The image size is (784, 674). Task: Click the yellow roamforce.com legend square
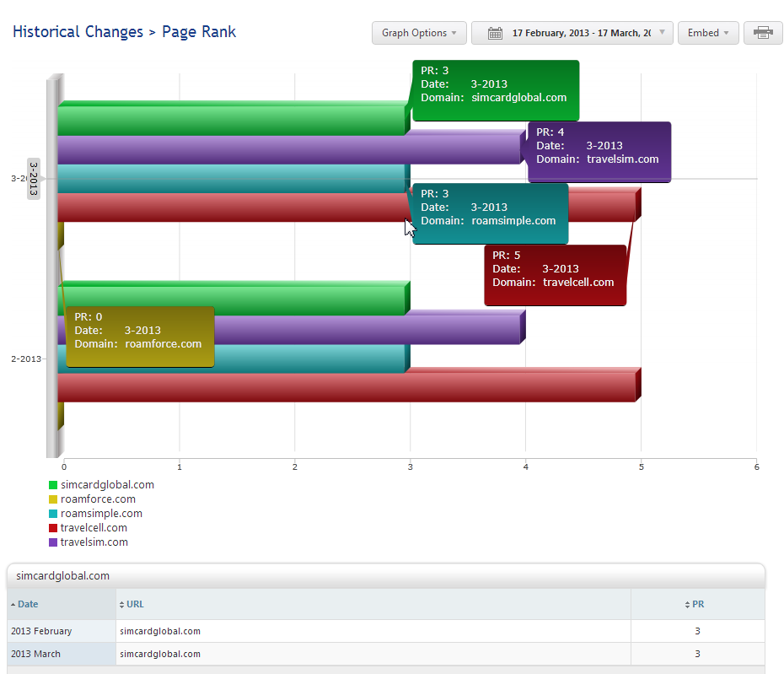click(53, 499)
